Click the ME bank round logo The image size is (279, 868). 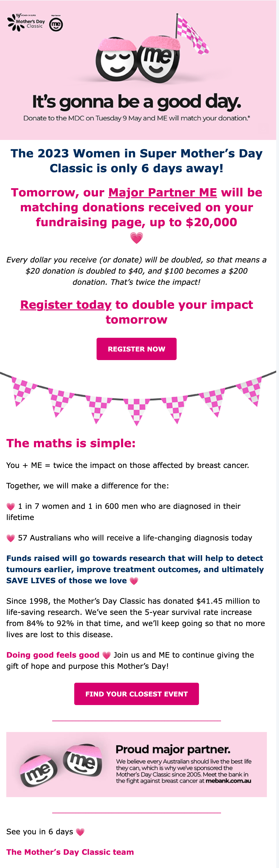(56, 25)
